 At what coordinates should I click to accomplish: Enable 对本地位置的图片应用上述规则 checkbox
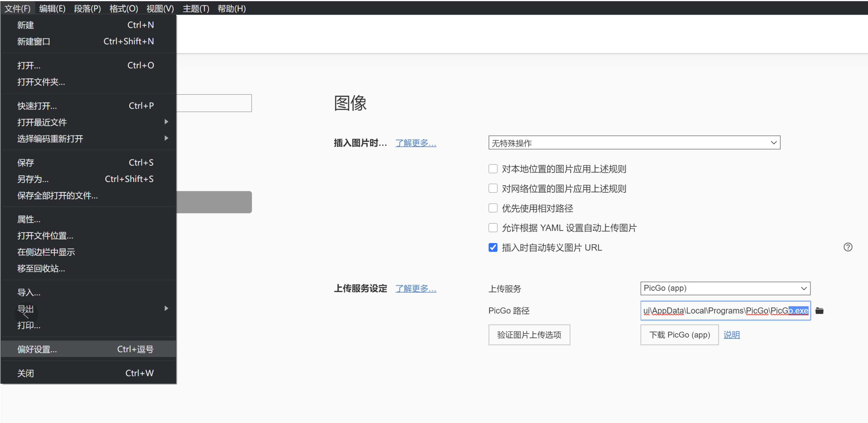click(493, 169)
